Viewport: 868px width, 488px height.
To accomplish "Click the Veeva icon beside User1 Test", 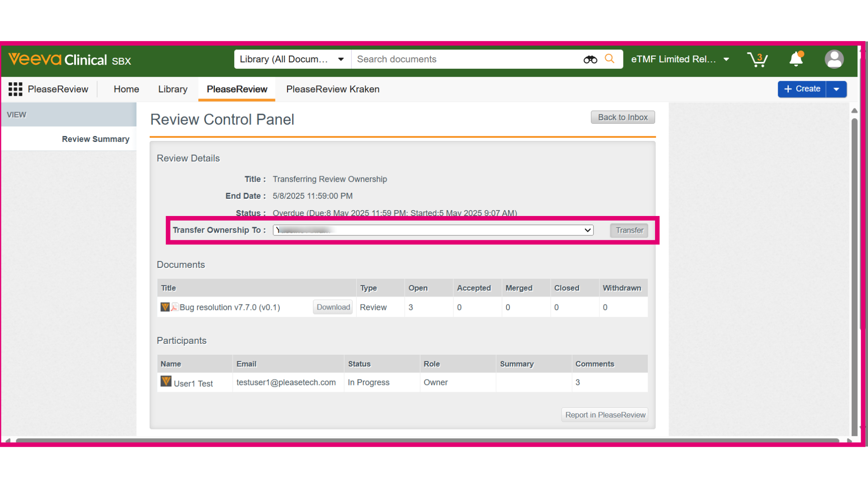I will pyautogui.click(x=166, y=381).
